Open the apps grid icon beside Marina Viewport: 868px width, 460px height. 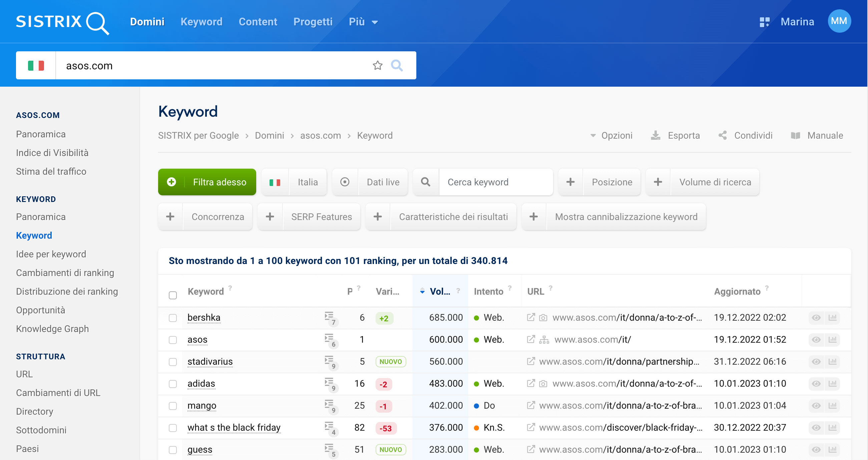[x=764, y=22]
